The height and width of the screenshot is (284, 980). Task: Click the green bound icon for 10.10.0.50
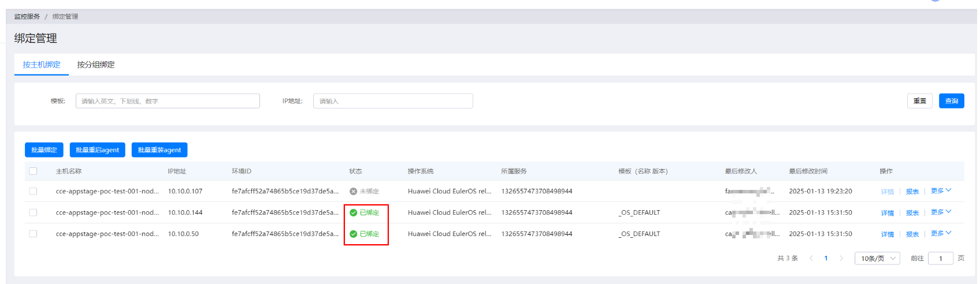(x=353, y=234)
